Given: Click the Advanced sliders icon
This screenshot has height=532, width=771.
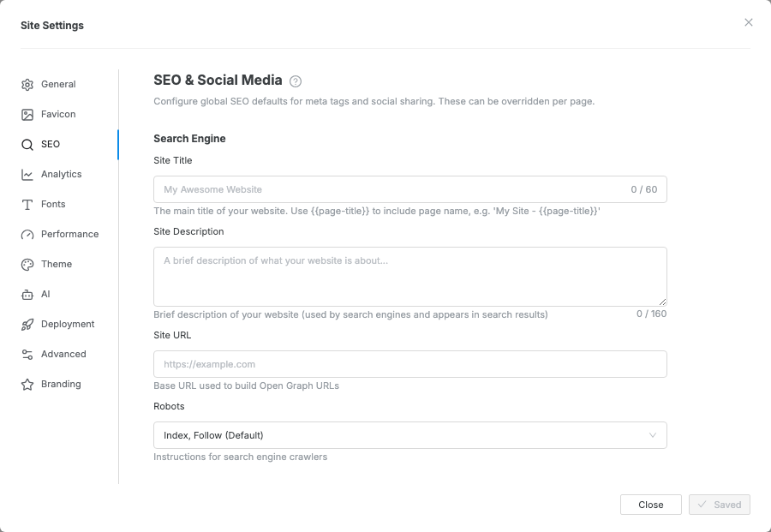Looking at the screenshot, I should 27,355.
